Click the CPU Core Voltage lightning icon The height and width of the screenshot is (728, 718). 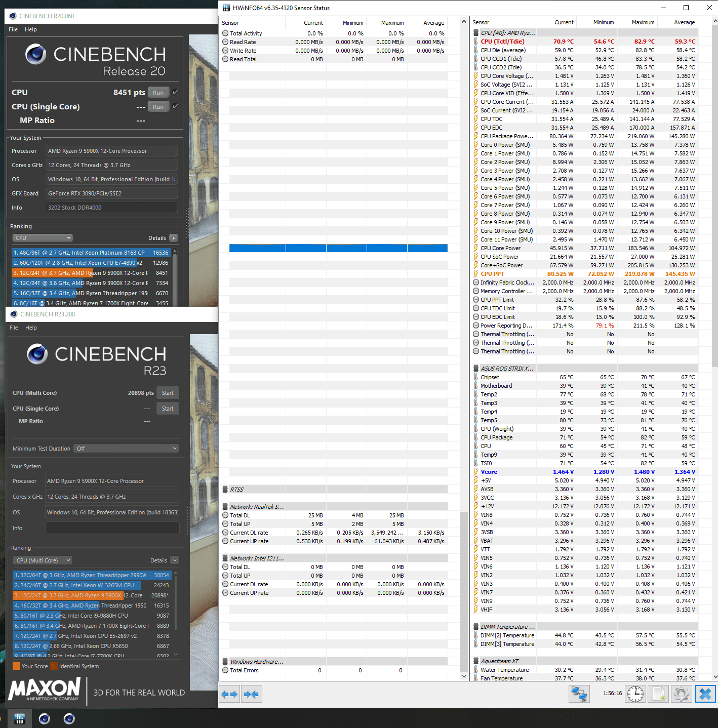tap(476, 76)
